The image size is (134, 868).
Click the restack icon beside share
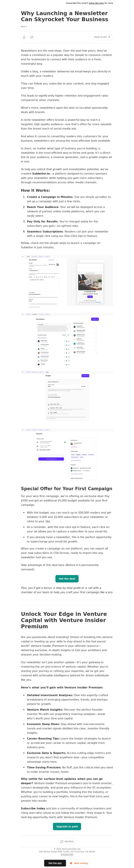point(32,37)
